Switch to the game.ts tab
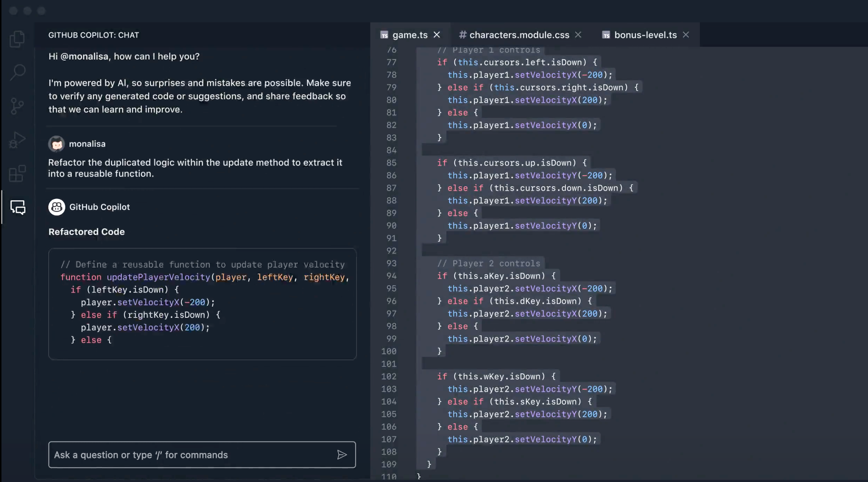The width and height of the screenshot is (868, 482). click(x=409, y=35)
